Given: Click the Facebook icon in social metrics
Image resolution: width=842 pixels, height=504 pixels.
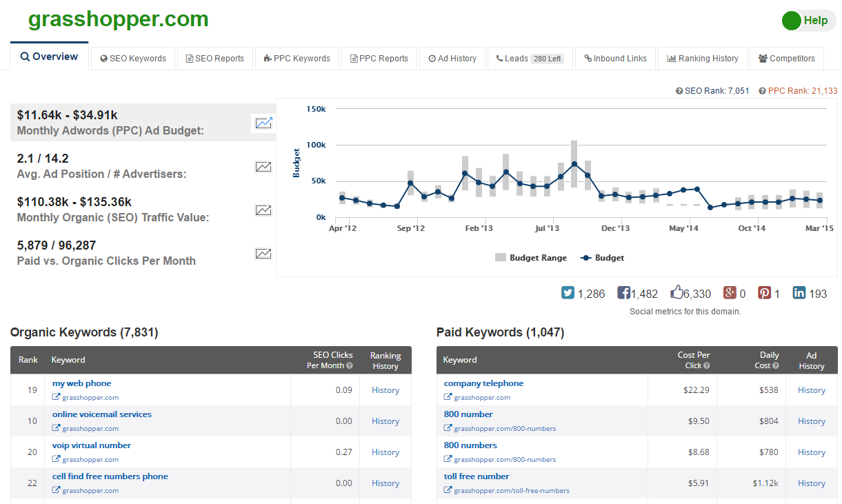Looking at the screenshot, I should tap(623, 293).
